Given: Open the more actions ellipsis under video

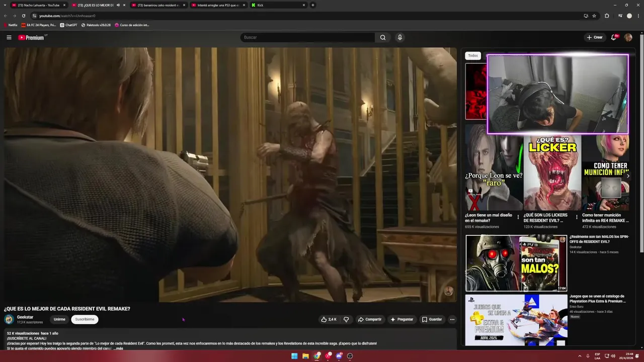Looking at the screenshot, I should (452, 319).
